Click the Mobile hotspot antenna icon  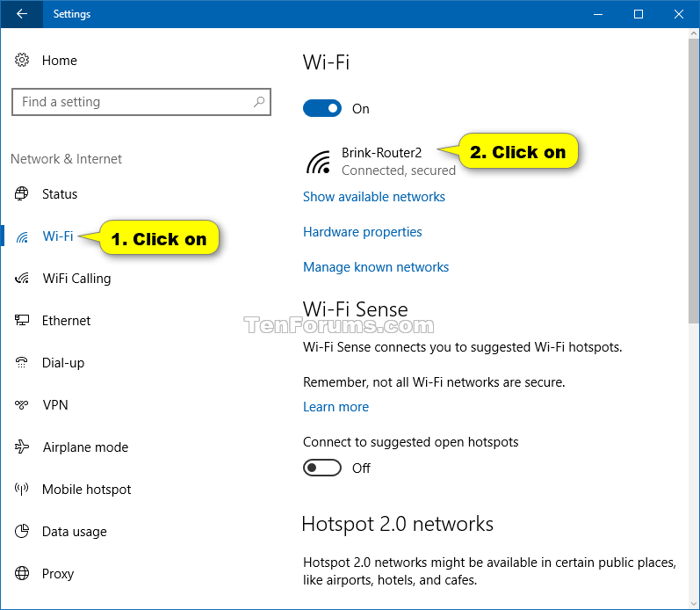21,489
